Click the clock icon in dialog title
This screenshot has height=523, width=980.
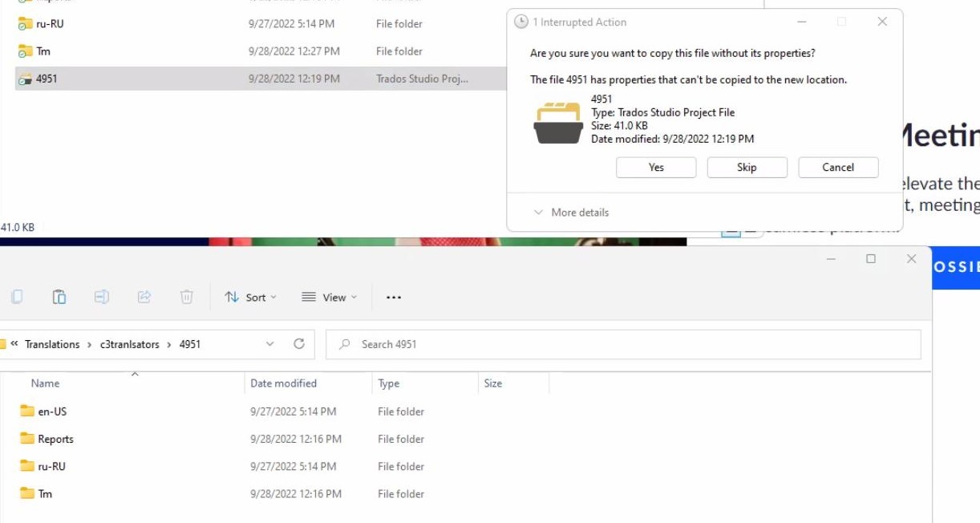coord(520,22)
